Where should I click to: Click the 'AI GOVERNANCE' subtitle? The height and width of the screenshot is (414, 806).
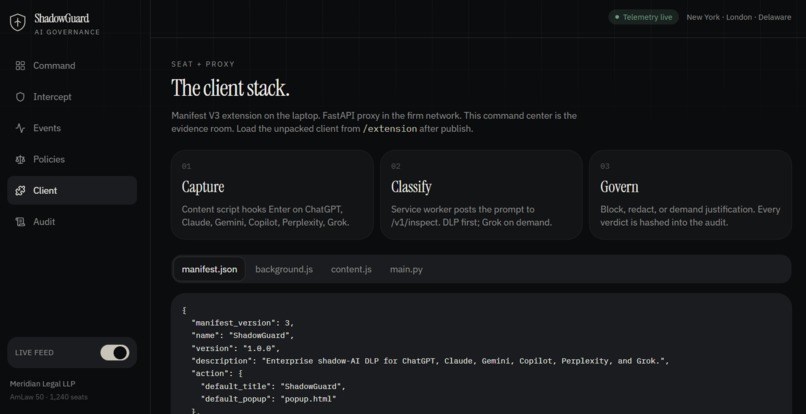(x=67, y=32)
